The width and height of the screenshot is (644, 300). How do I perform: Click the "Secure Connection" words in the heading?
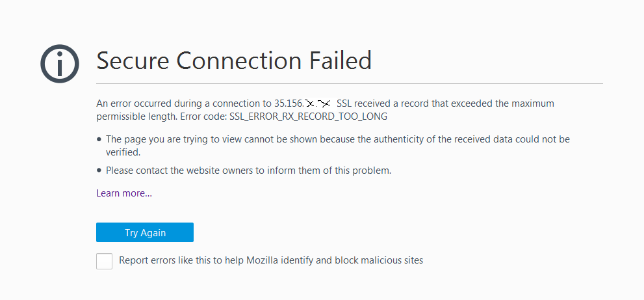(198, 61)
